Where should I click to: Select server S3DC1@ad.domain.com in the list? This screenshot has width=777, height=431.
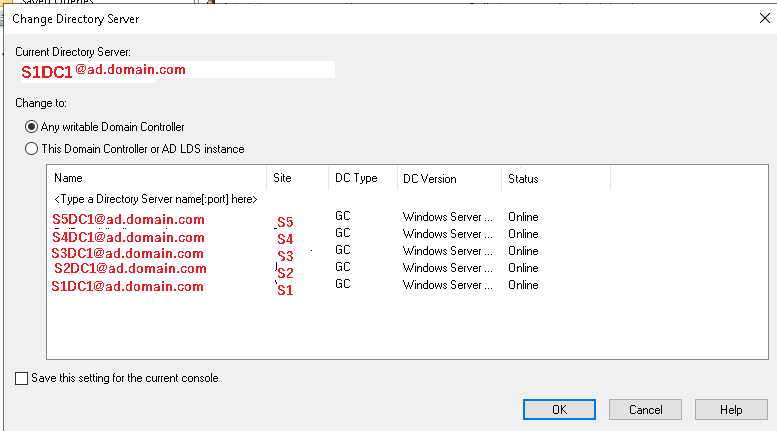point(128,253)
